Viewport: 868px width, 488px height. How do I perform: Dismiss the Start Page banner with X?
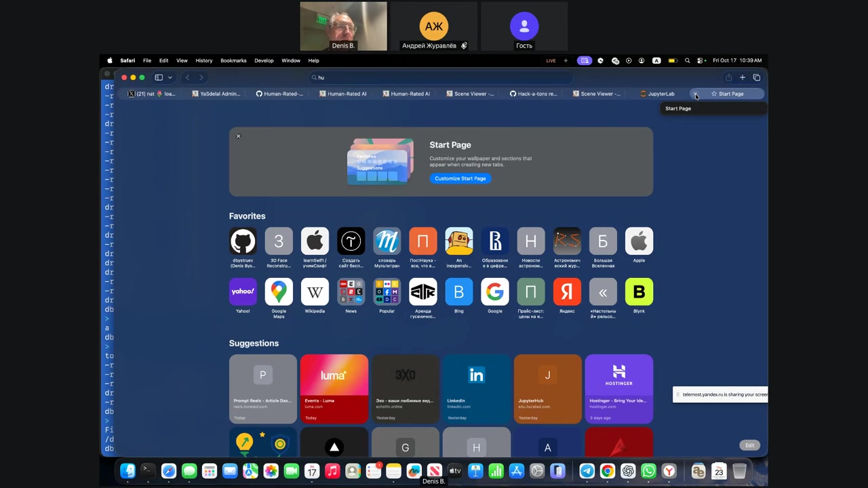click(238, 136)
